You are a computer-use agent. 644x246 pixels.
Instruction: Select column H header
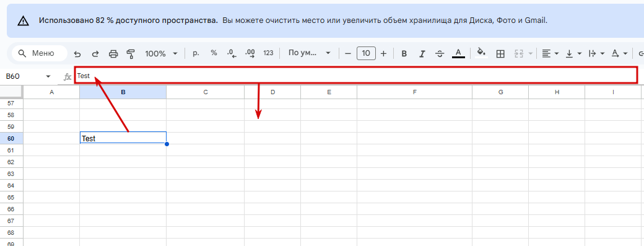(x=557, y=92)
